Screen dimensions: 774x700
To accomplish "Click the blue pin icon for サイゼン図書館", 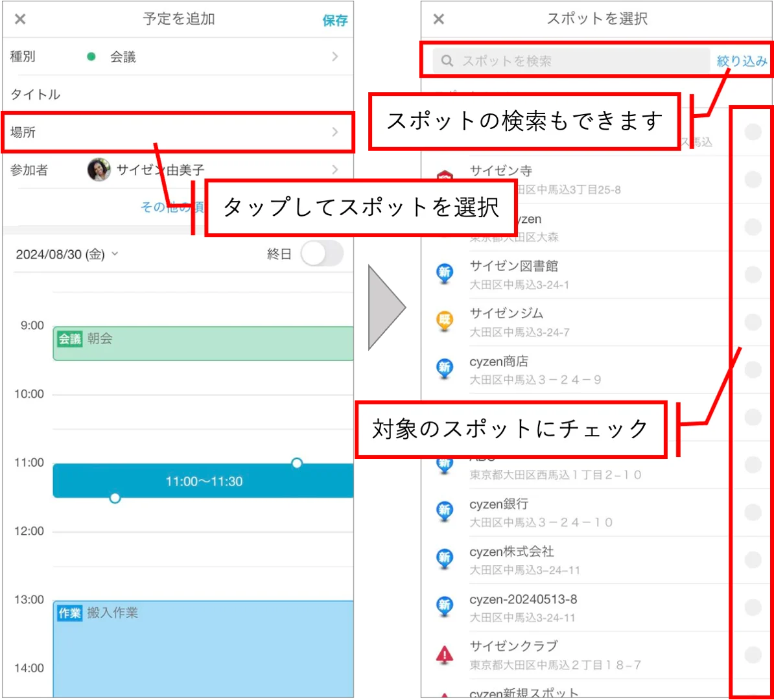I will click(445, 273).
